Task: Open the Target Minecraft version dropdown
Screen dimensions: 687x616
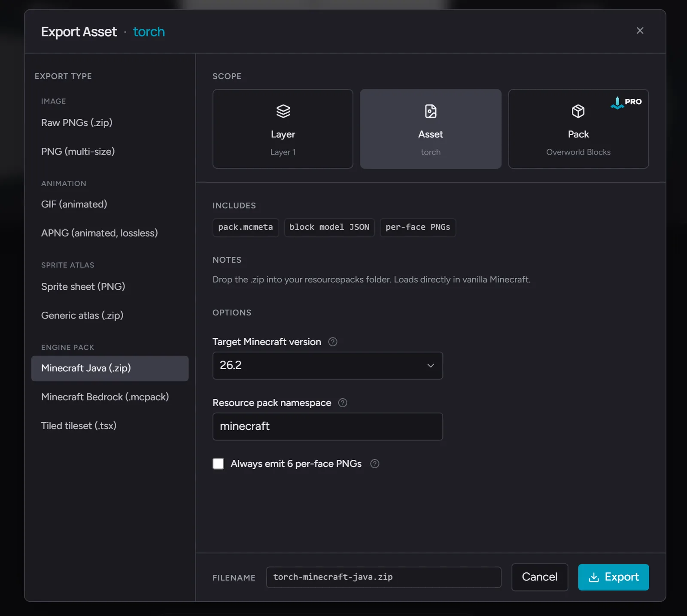Action: [x=328, y=365]
